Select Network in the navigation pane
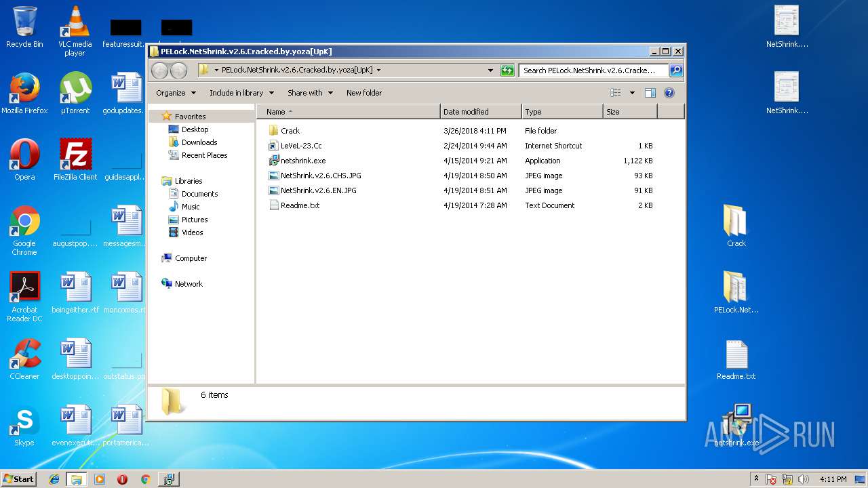868x488 pixels. click(x=189, y=284)
